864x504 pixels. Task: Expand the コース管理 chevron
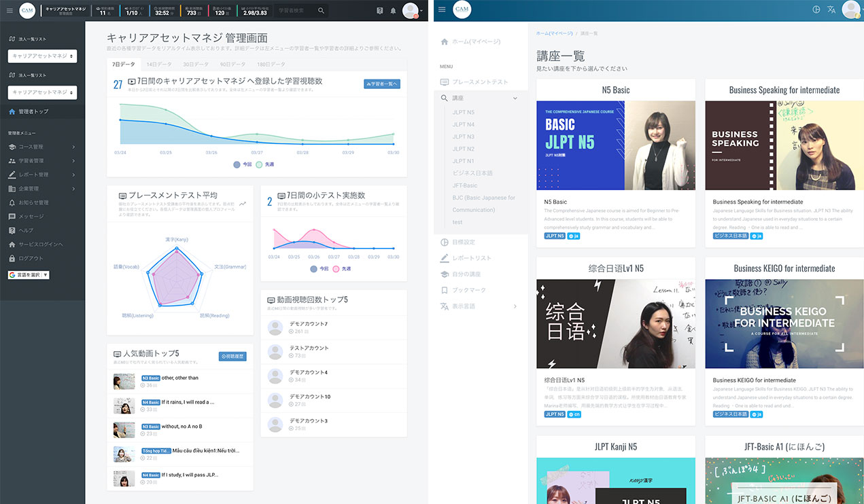pyautogui.click(x=73, y=147)
